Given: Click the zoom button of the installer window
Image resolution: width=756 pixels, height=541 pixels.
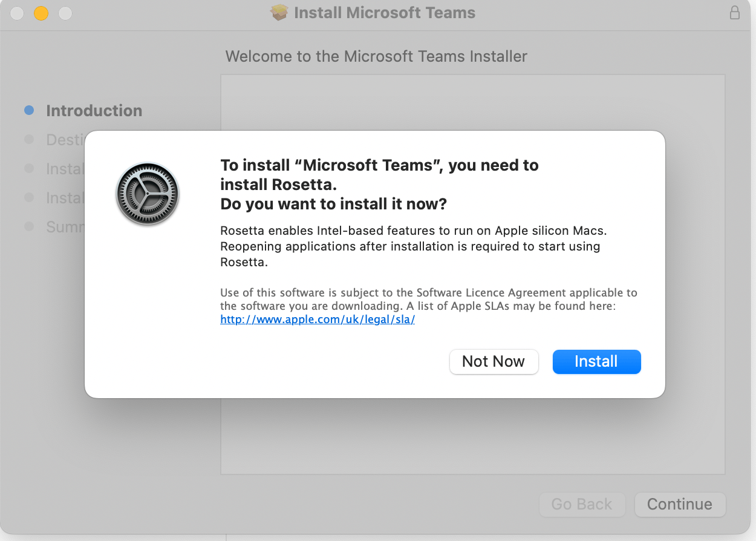Looking at the screenshot, I should tap(65, 13).
